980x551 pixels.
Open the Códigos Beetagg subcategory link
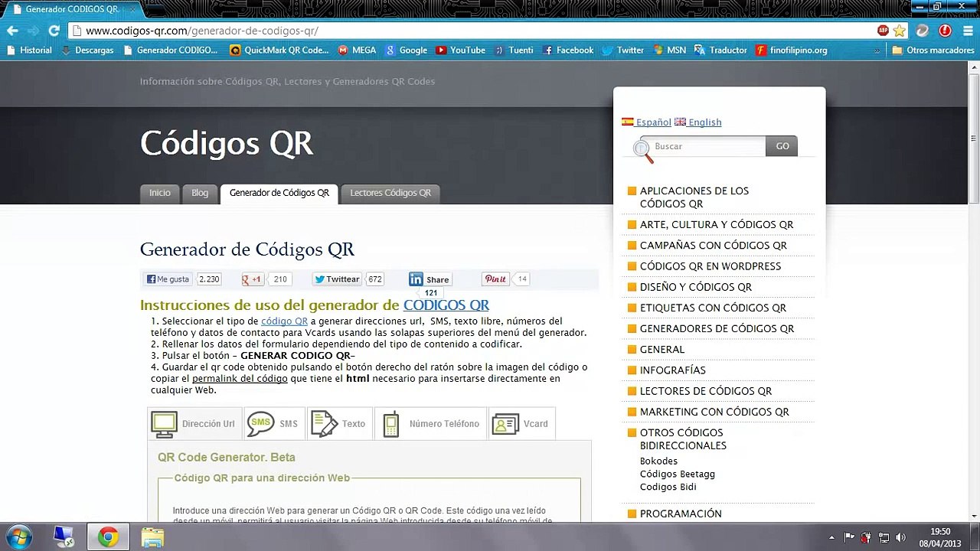coord(678,474)
